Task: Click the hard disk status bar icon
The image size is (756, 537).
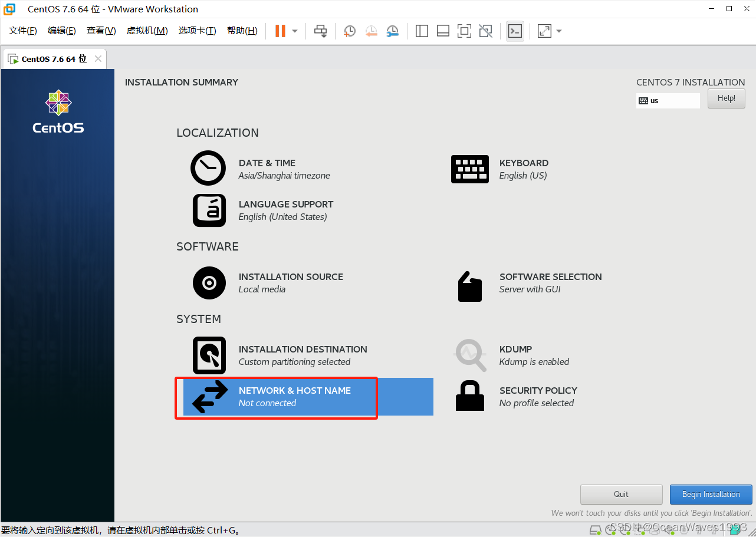Action: [596, 530]
